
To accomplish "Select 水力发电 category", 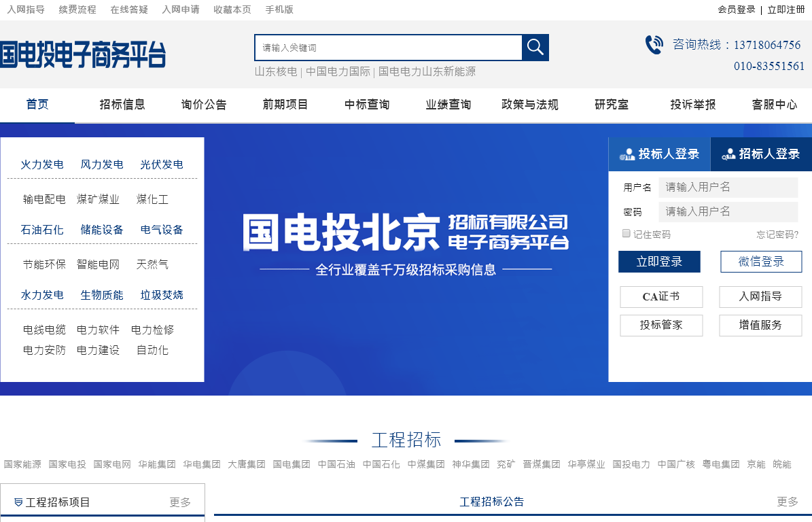I will [42, 295].
